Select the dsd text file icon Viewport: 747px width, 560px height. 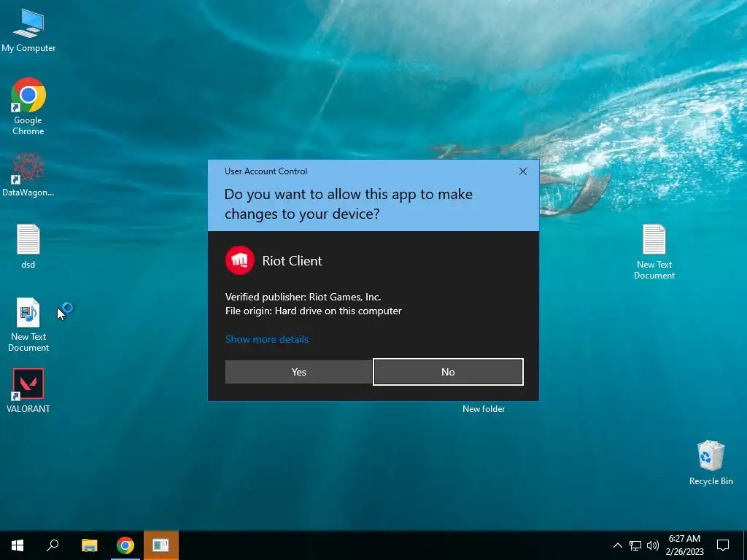[28, 246]
